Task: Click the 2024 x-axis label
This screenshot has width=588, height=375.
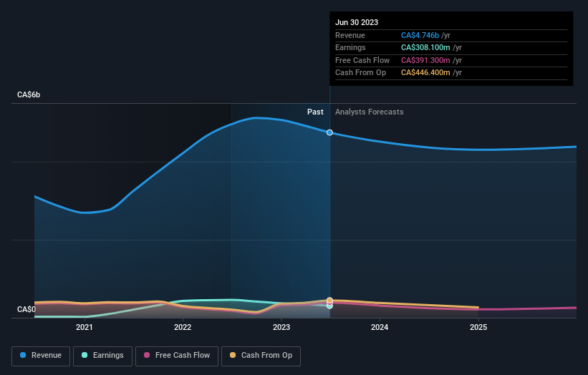Action: [x=380, y=328]
